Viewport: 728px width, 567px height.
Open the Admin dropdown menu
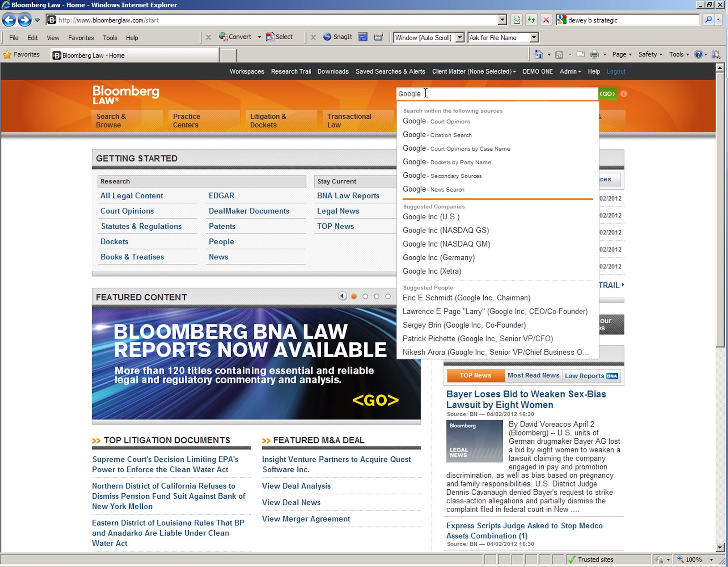(x=570, y=71)
